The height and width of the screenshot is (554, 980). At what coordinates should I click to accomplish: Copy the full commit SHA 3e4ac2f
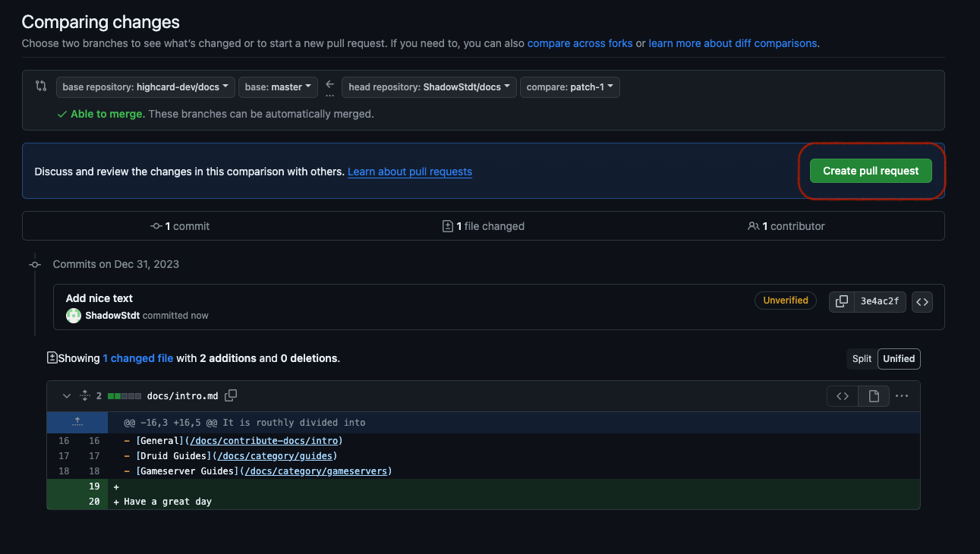[x=841, y=301]
